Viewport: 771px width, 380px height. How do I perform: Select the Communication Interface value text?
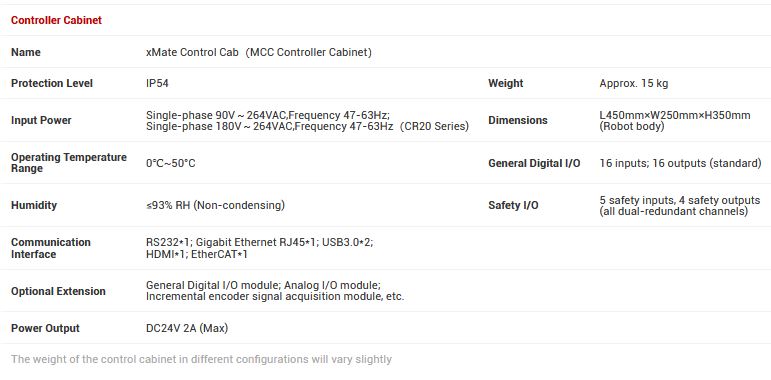tap(260, 248)
